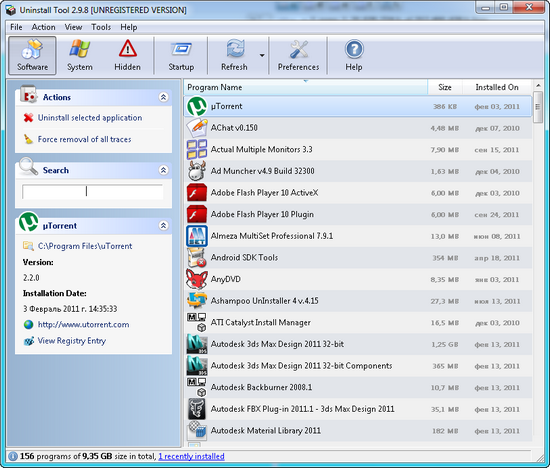Collapse the µTorrent details panel
The image size is (550, 468).
coord(163,226)
